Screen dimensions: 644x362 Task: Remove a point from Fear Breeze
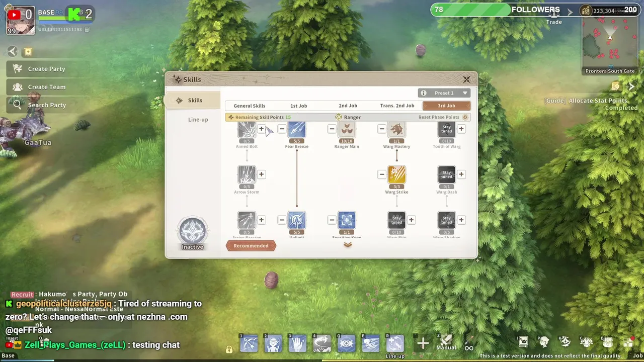click(x=282, y=129)
